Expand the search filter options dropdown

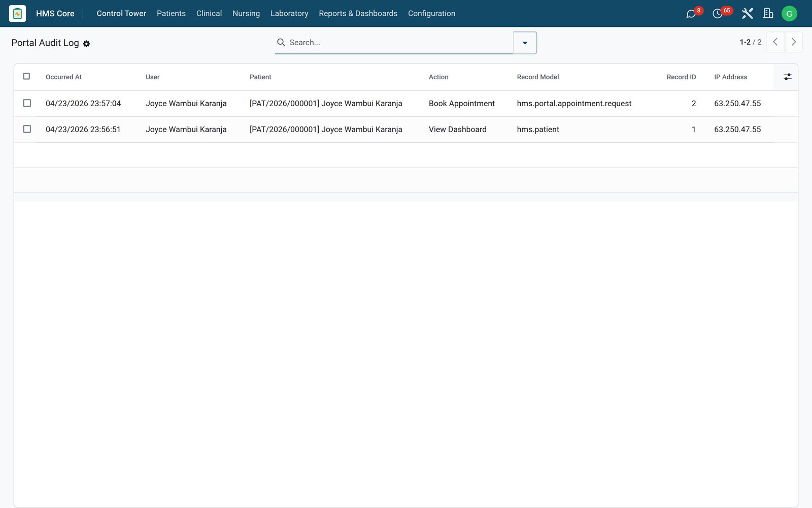point(525,43)
